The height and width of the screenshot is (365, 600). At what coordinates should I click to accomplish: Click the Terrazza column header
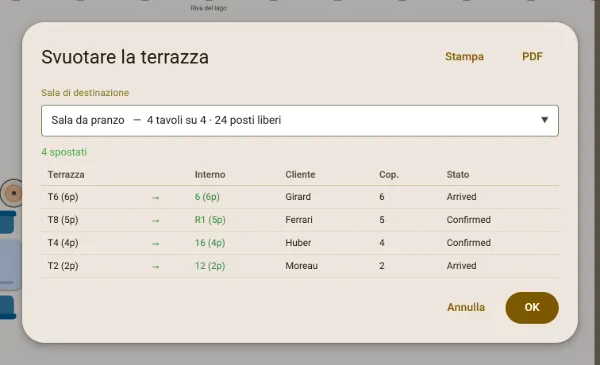[66, 174]
